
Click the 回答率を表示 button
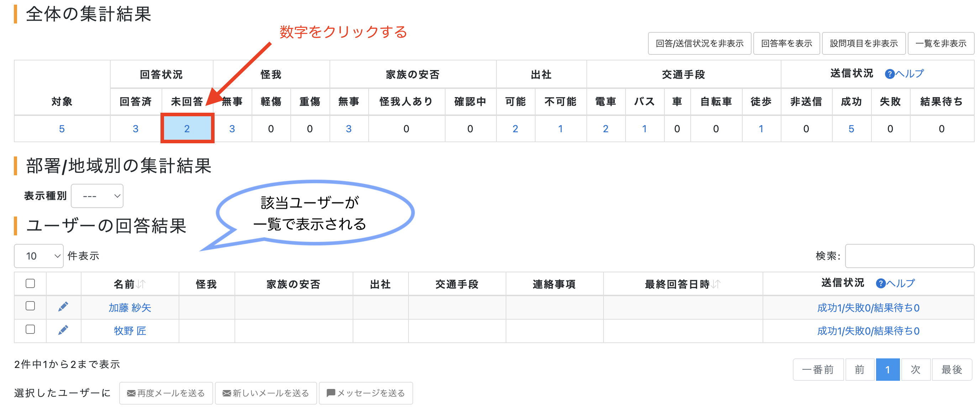click(x=786, y=43)
